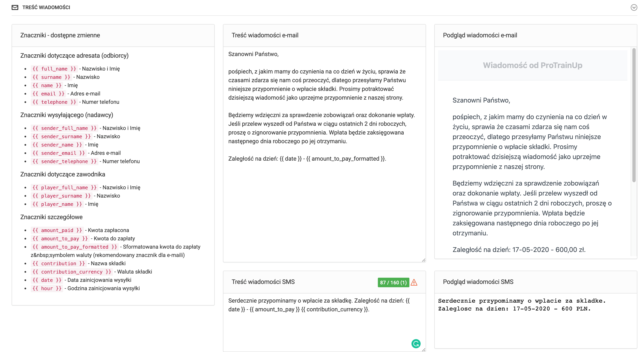Click the Wiadomość od ProTrainUp preview header
This screenshot has width=644, height=352.
533,65
